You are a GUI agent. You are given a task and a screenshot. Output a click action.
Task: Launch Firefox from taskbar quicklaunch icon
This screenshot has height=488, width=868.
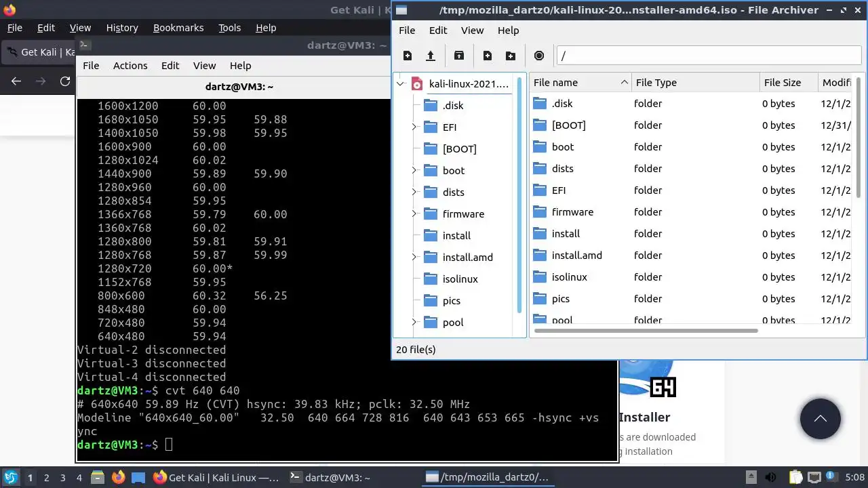(118, 477)
